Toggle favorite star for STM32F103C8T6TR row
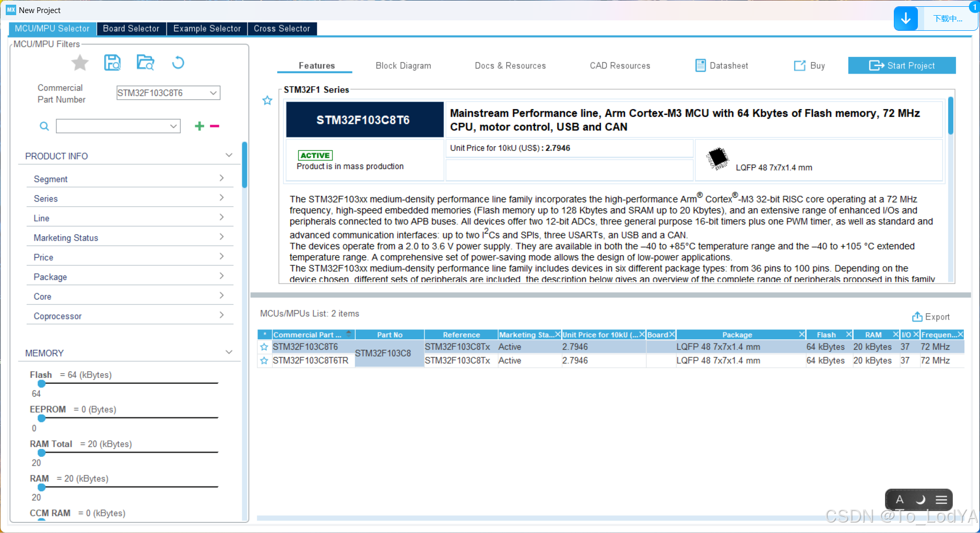Image resolution: width=980 pixels, height=533 pixels. pyautogui.click(x=264, y=361)
